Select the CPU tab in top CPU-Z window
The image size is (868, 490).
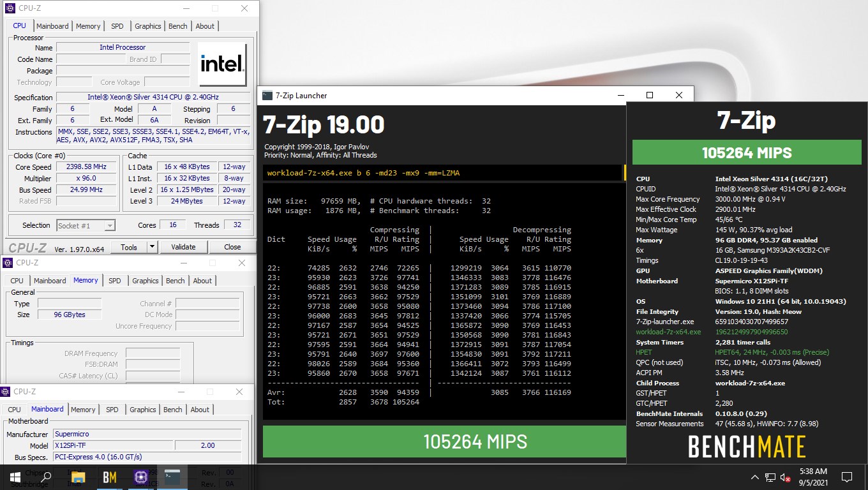pyautogui.click(x=20, y=26)
